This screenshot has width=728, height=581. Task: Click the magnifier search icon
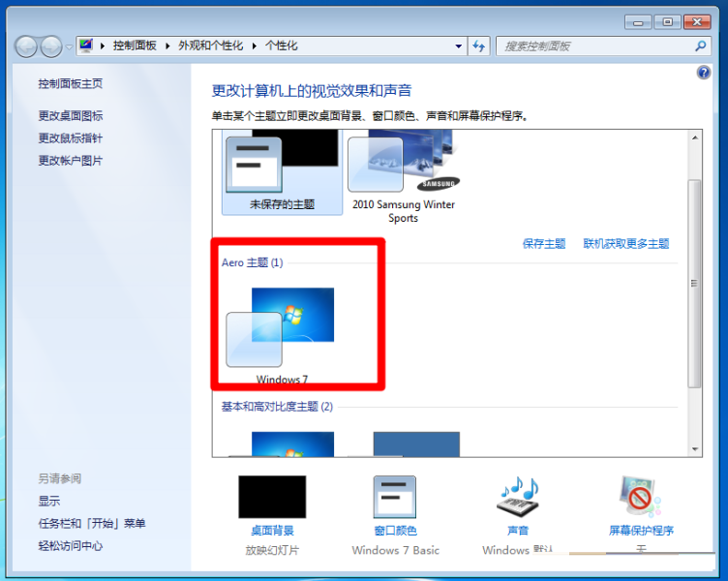click(x=701, y=46)
